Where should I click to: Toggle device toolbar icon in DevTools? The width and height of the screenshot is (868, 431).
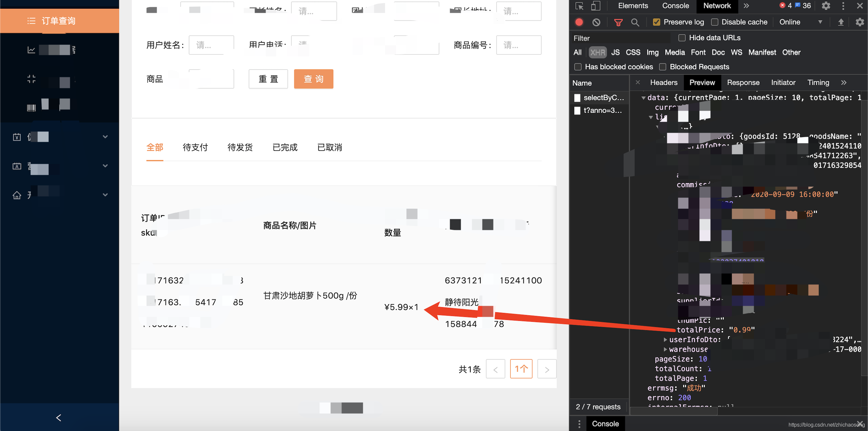(x=596, y=6)
